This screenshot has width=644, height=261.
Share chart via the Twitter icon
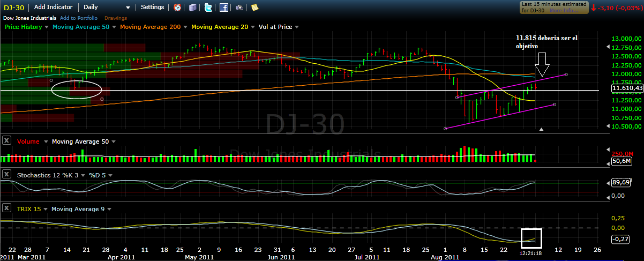[208, 8]
